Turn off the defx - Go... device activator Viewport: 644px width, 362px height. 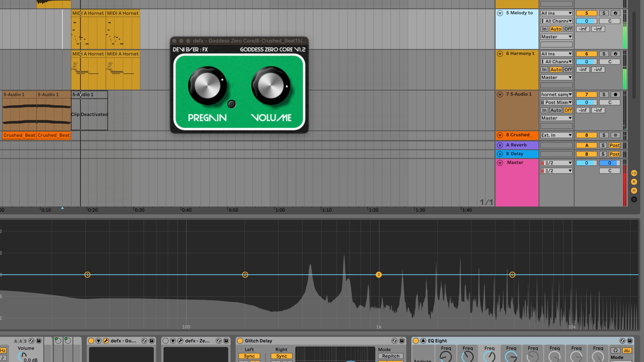[91, 341]
